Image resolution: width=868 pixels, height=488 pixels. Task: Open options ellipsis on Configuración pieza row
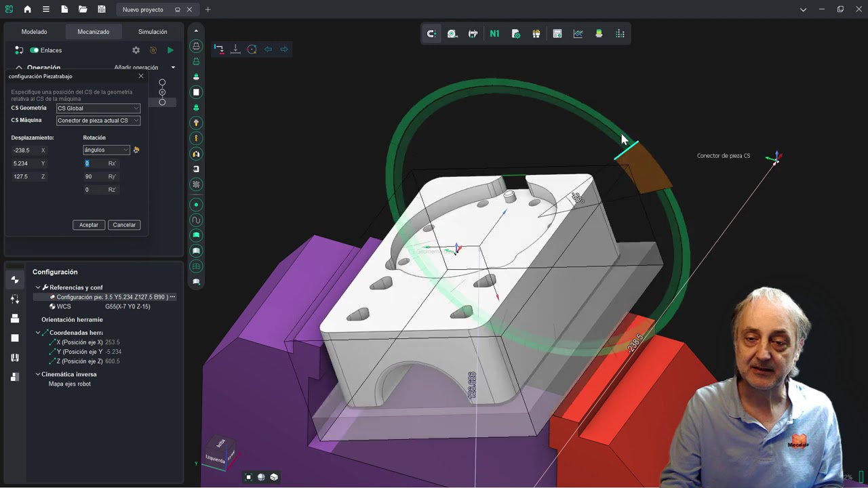pos(172,297)
